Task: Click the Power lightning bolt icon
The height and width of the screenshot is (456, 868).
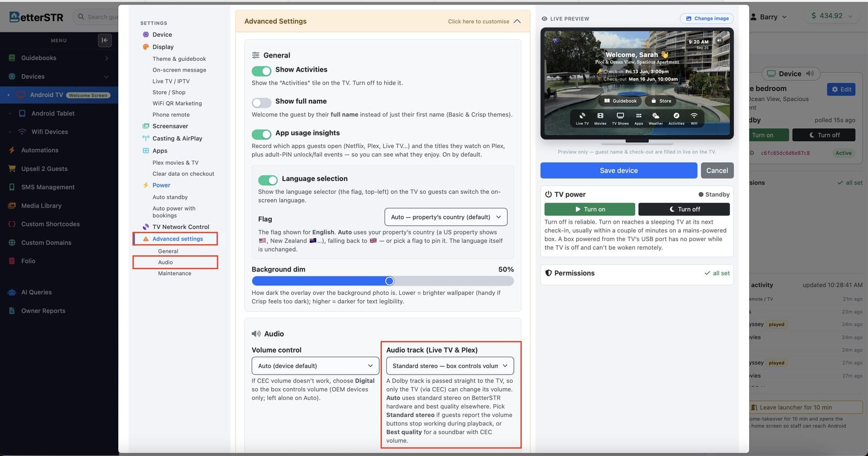Action: [x=145, y=185]
